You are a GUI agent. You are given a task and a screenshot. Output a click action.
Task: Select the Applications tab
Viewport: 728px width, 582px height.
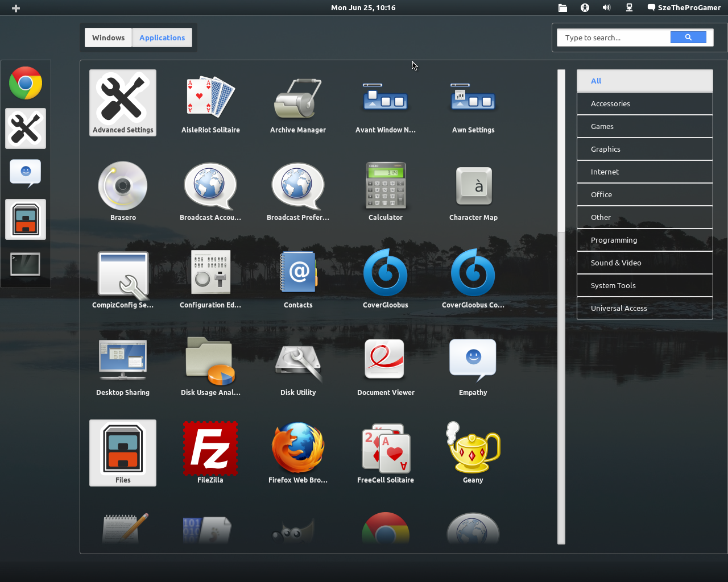162,38
